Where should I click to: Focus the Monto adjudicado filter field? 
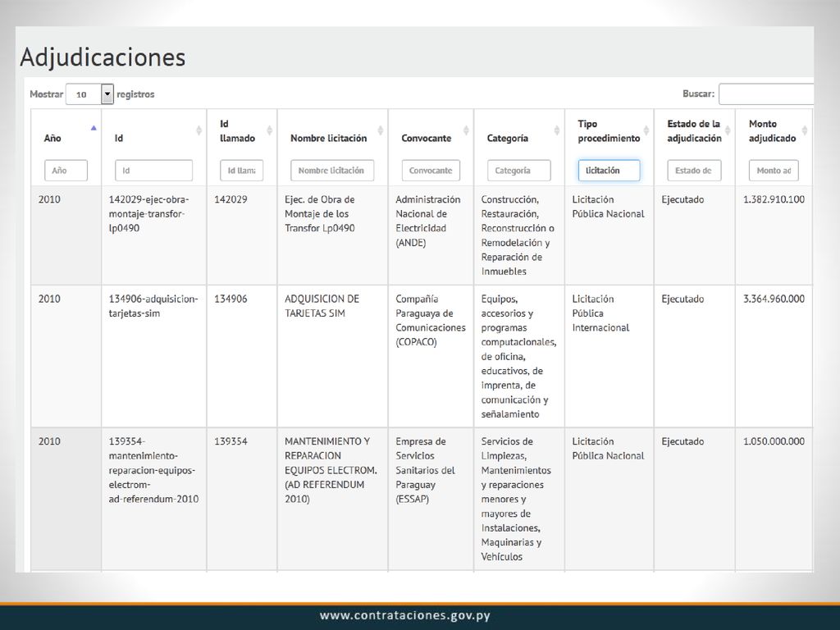coord(774,171)
